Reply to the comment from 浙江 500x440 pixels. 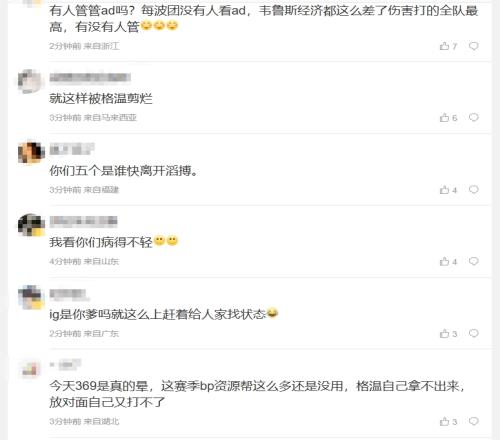(474, 46)
